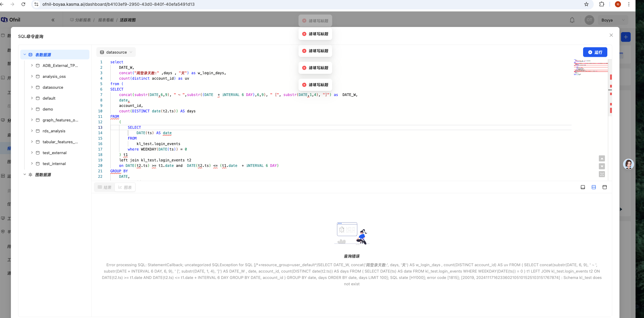644x318 pixels.
Task: Collapse the 表数据源 tree section
Action: click(25, 55)
